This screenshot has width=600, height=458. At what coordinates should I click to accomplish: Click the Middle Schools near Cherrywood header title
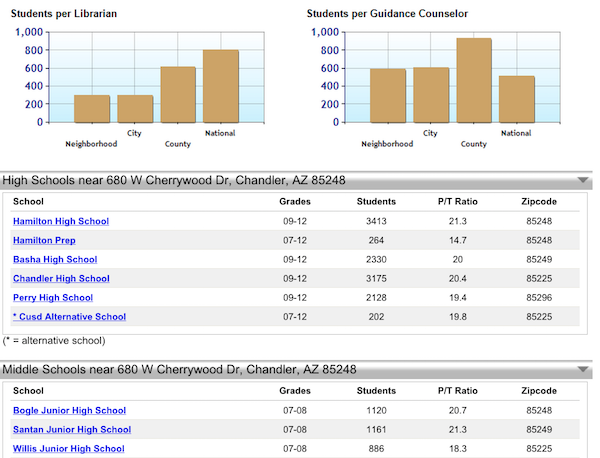click(179, 370)
